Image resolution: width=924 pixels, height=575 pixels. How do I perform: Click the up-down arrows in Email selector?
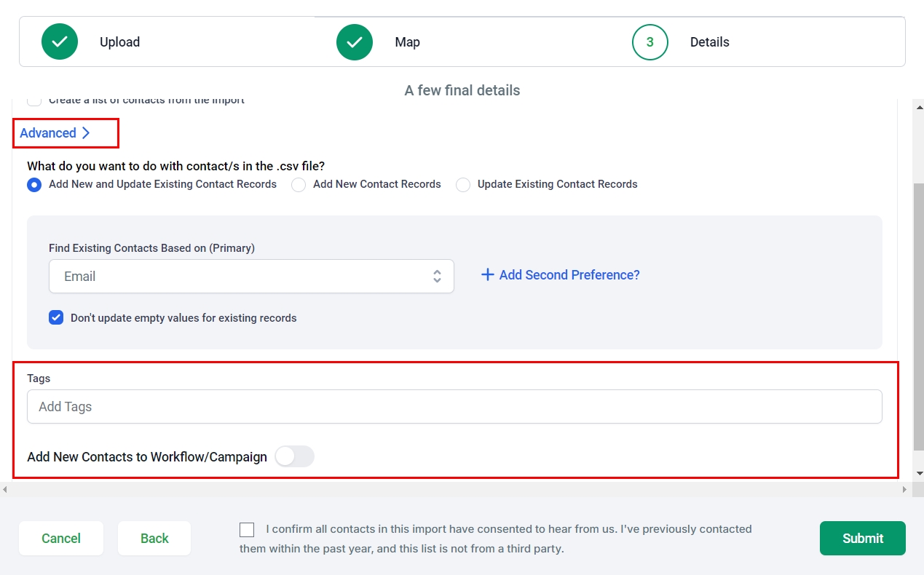pos(437,277)
